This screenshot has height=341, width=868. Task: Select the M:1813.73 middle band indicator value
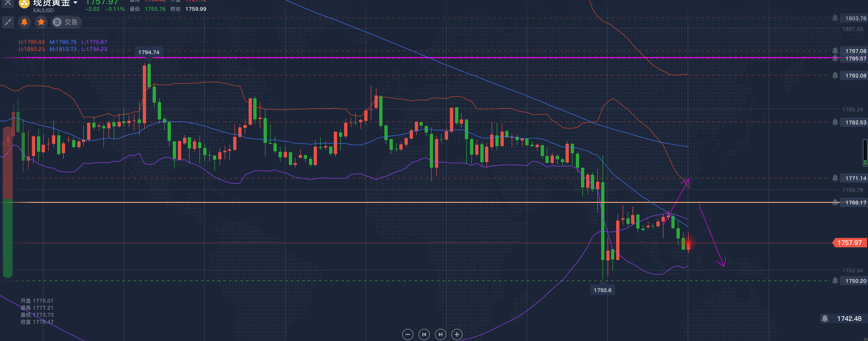point(63,49)
